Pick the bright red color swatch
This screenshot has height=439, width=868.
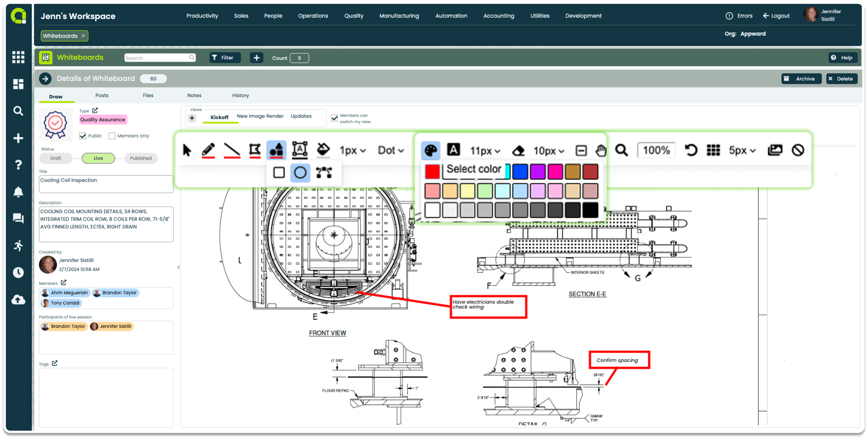[x=432, y=172]
